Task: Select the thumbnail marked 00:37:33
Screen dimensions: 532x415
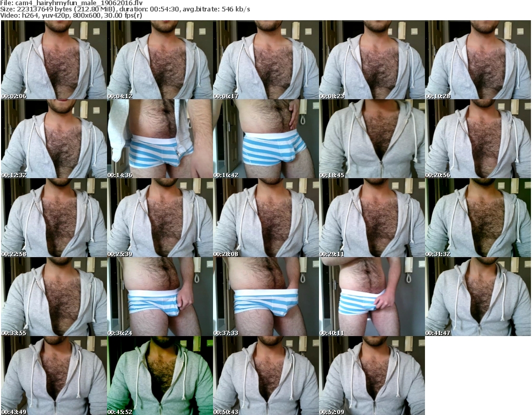Action: click(265, 297)
